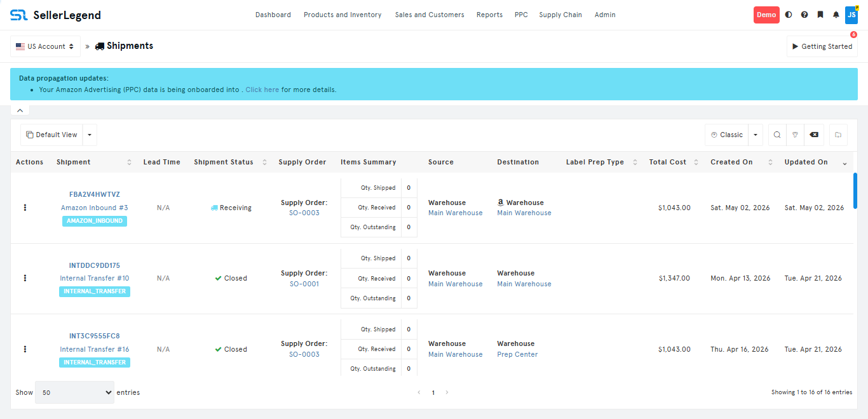Open shipment link FBA2V4HWTVZ
This screenshot has width=868, height=419.
point(95,194)
